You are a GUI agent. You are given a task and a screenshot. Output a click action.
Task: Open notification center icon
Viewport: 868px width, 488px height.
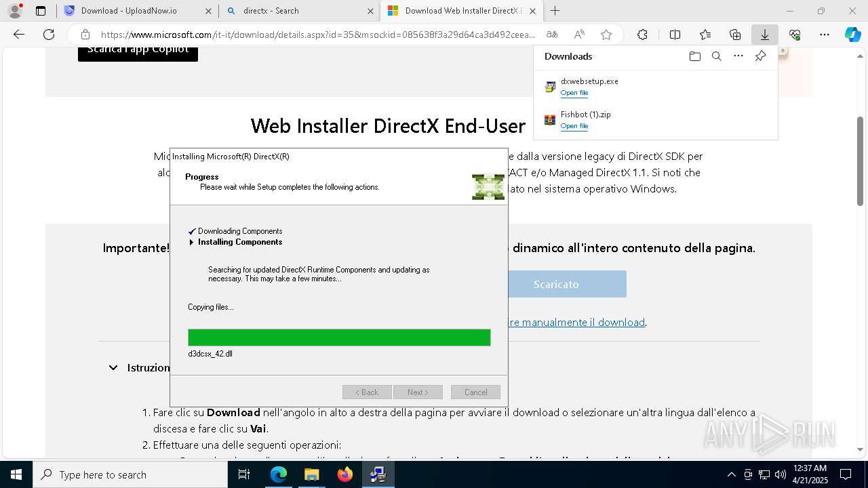pyautogui.click(x=846, y=474)
